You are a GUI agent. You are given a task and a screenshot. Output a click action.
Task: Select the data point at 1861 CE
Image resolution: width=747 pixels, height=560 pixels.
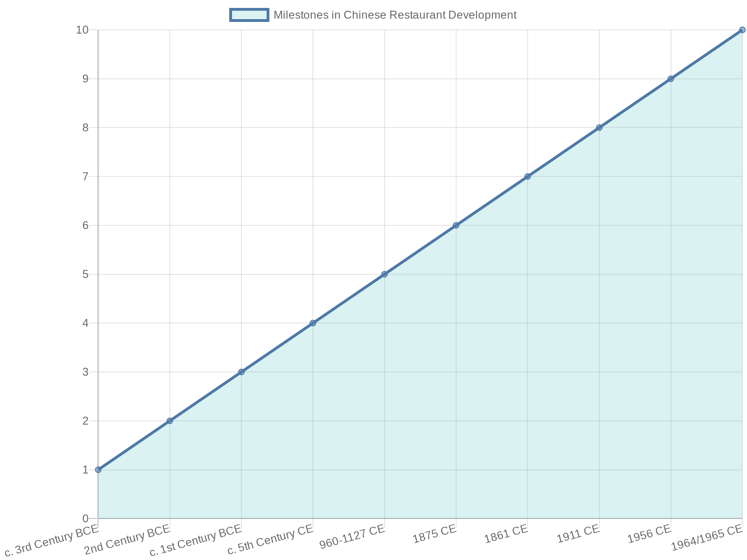coord(528,176)
